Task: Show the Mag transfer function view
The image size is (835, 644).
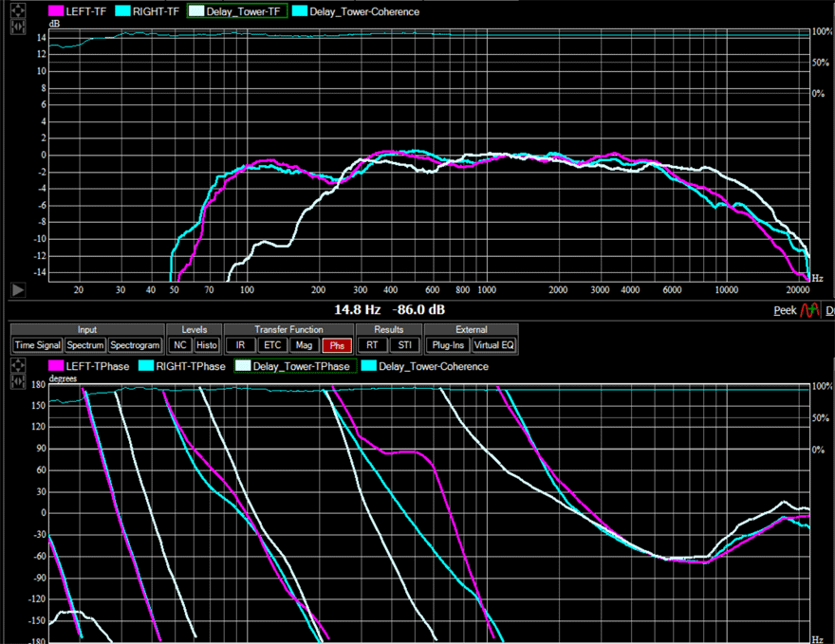Action: click(x=304, y=345)
